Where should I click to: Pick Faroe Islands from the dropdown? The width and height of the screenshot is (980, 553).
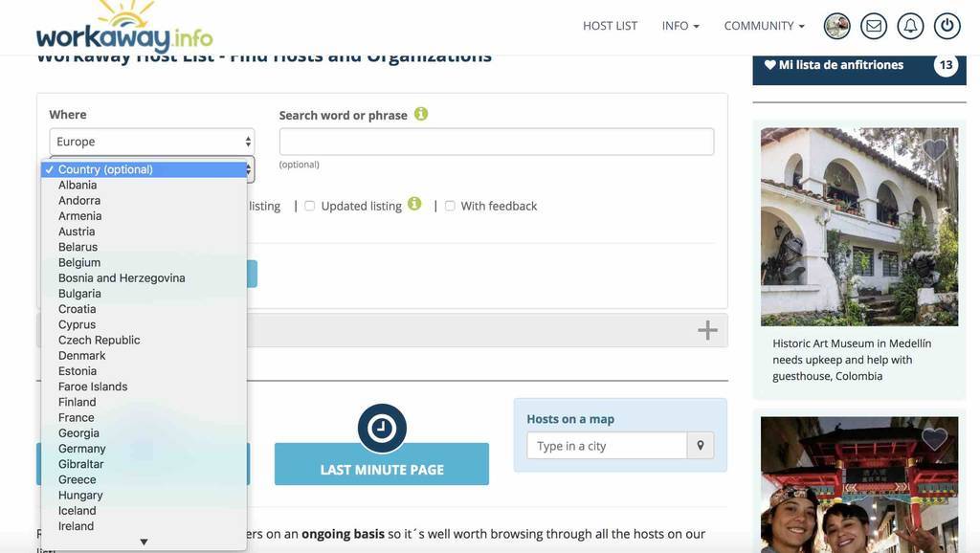144,387
